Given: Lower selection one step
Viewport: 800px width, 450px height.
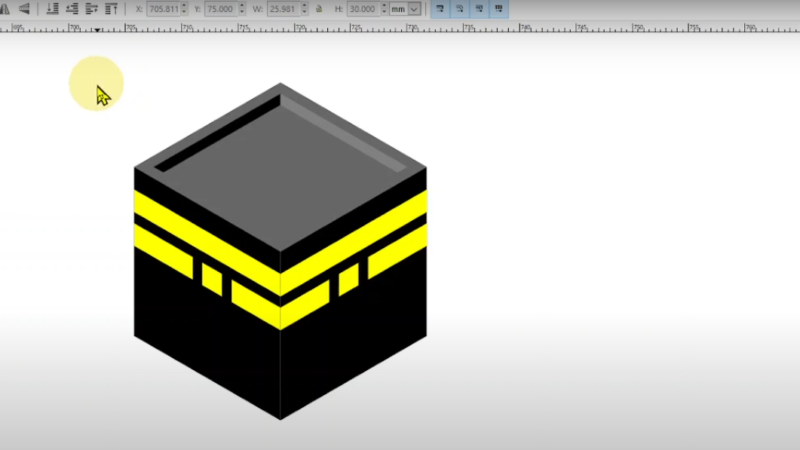Looking at the screenshot, I should click(72, 9).
